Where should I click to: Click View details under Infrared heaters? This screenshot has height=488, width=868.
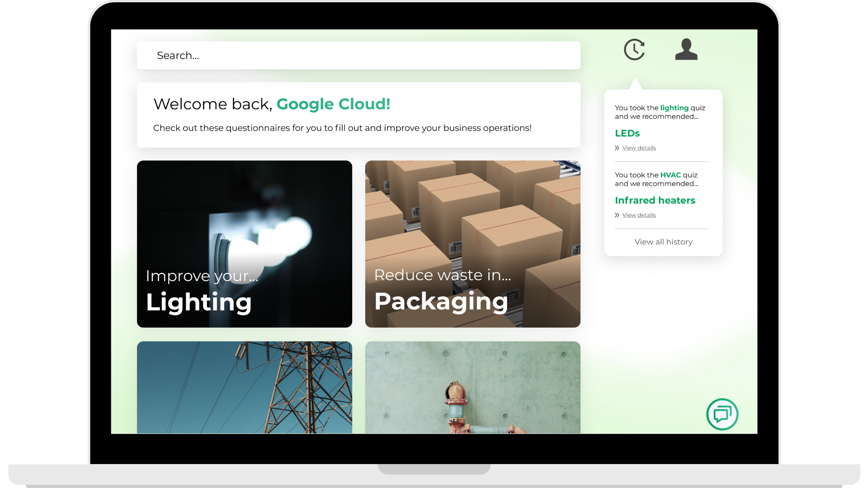[x=639, y=215]
